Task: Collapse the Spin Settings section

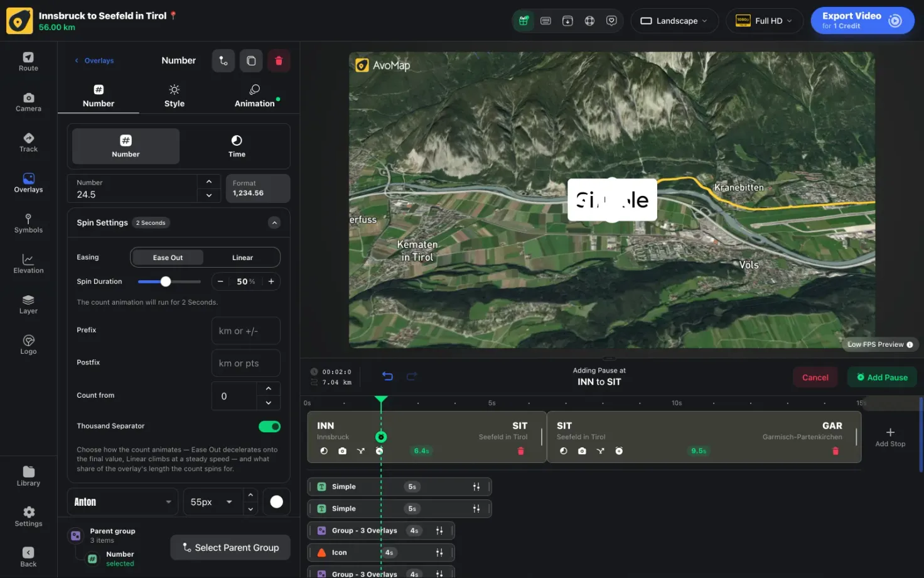Action: pos(274,223)
